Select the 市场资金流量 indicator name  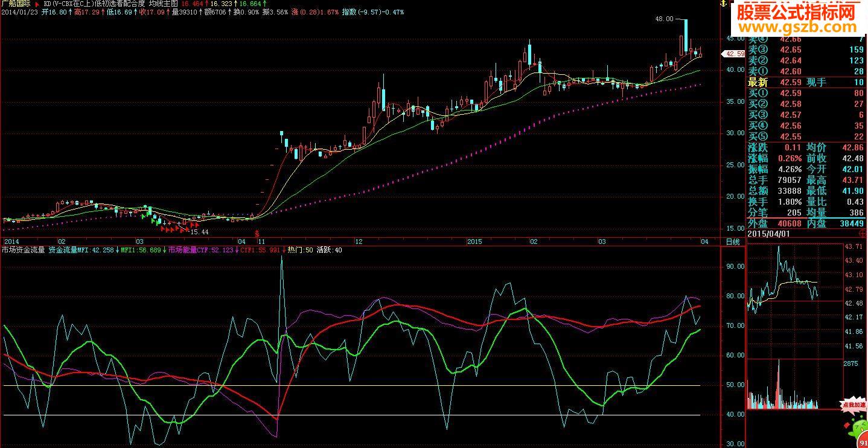pyautogui.click(x=23, y=249)
